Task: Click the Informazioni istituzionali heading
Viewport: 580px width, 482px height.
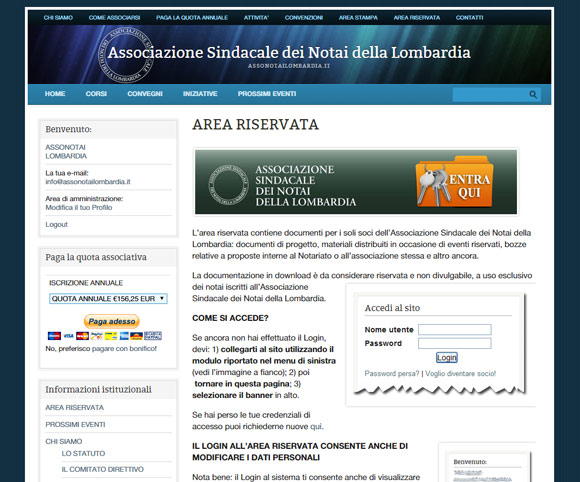Action: point(98,390)
